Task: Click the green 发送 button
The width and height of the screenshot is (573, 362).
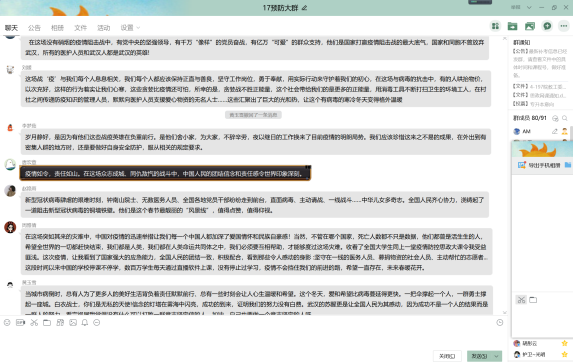Action: pos(479,356)
